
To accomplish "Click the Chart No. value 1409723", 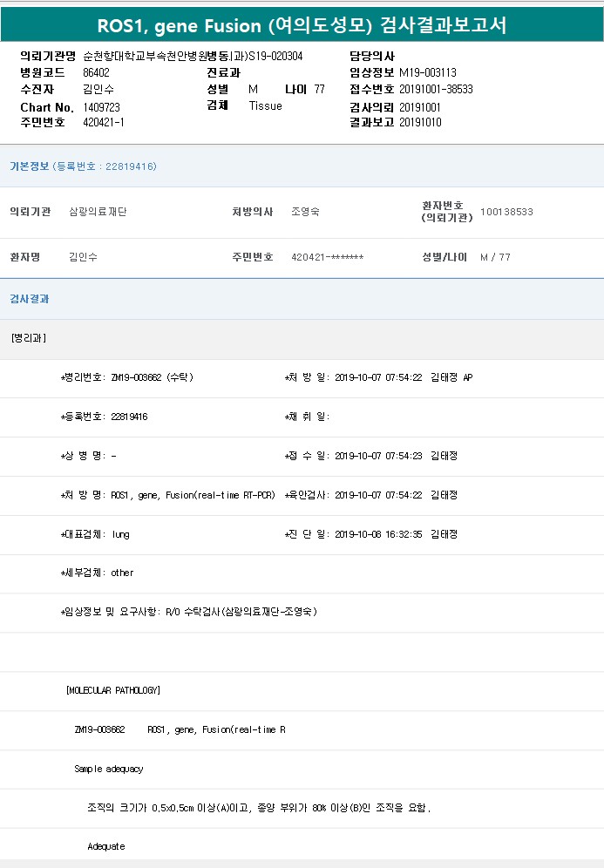I will [101, 106].
